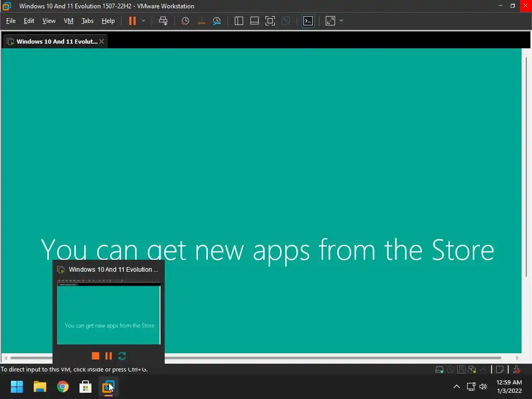Click the hard disk status icon
532x399 pixels.
click(440, 369)
